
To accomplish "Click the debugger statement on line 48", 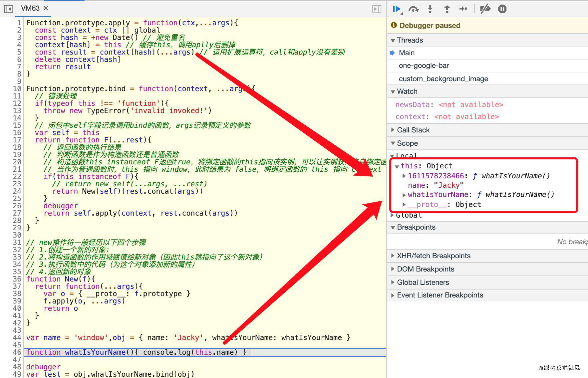I will (43, 367).
